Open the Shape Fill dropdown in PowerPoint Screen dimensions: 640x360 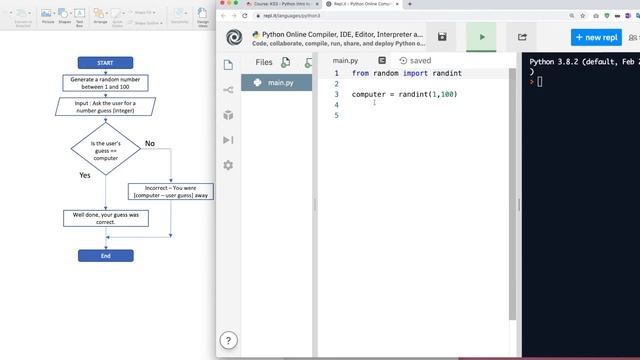142,13
